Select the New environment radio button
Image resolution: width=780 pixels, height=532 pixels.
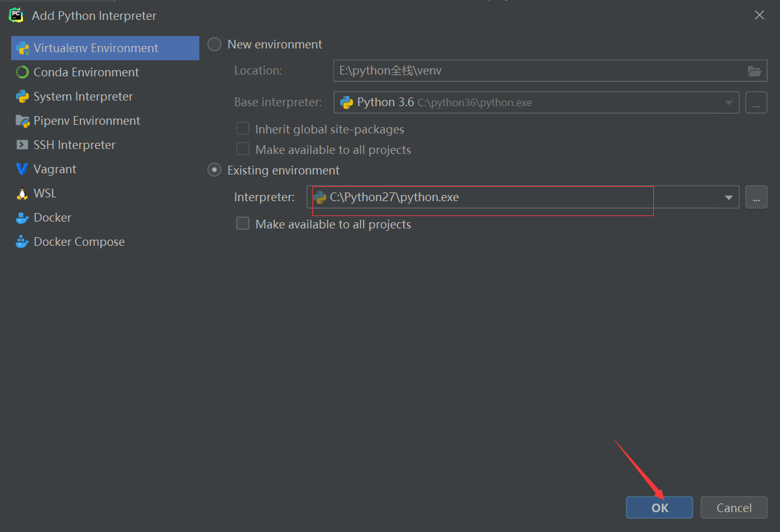214,45
